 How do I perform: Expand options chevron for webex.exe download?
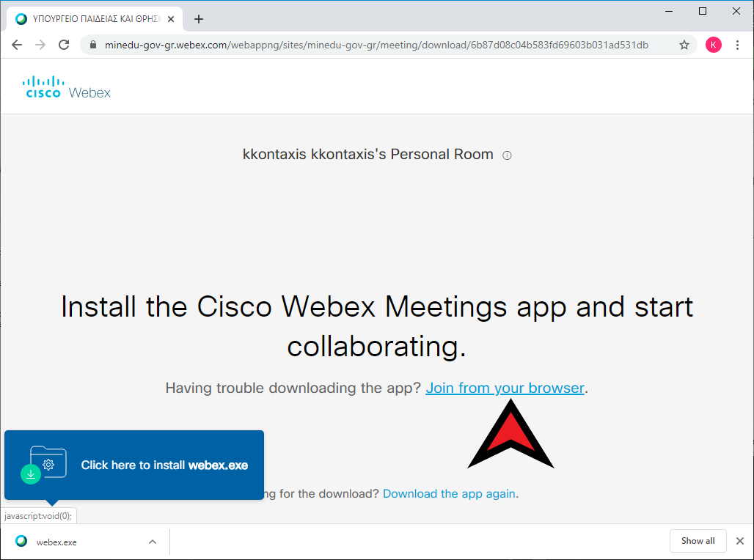point(153,542)
